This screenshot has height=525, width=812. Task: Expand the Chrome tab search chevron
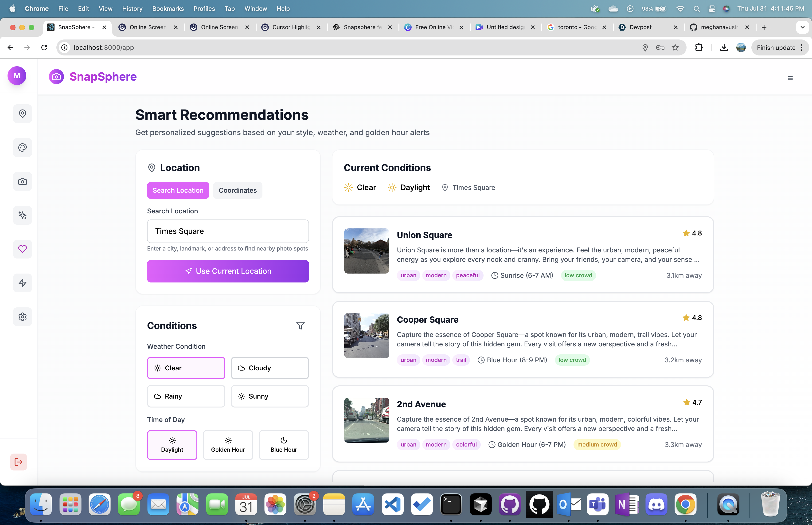(x=802, y=27)
